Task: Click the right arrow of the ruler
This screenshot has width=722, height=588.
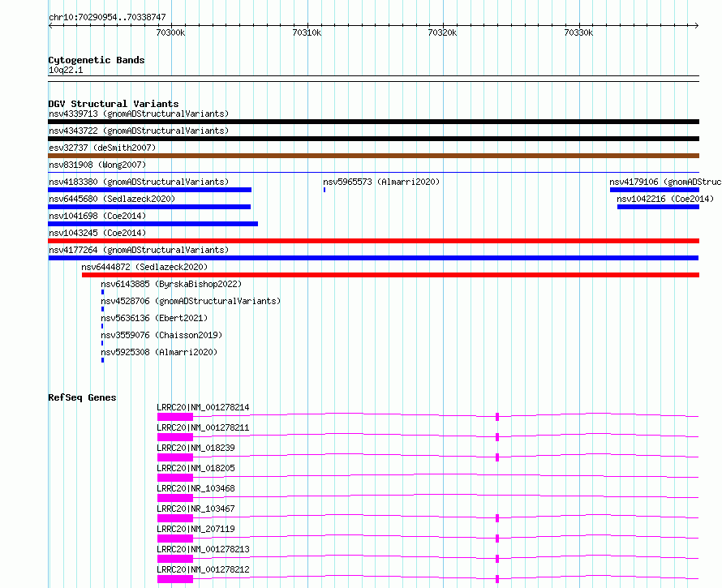Action: [x=697, y=25]
